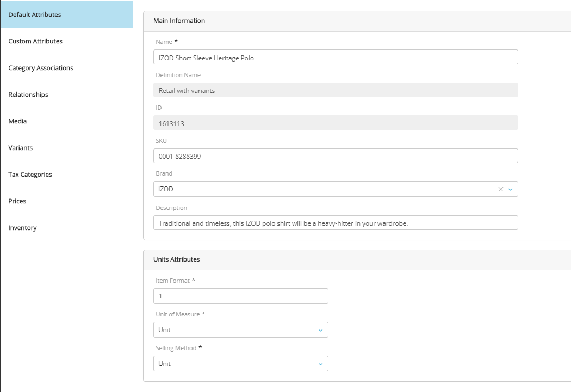Navigate to Tax Categories
This screenshot has height=392, width=571.
(30, 175)
